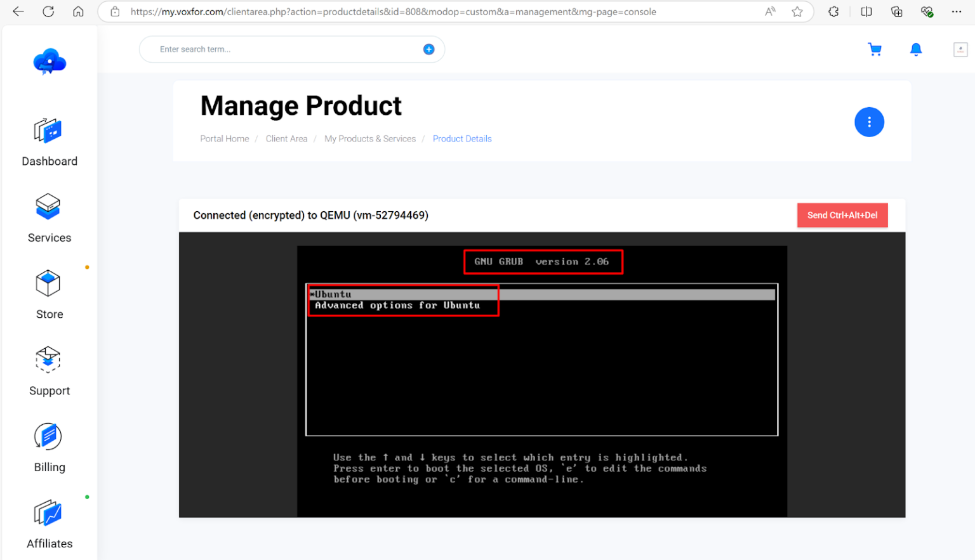Open the Dashboard section
975x560 pixels.
49,143
